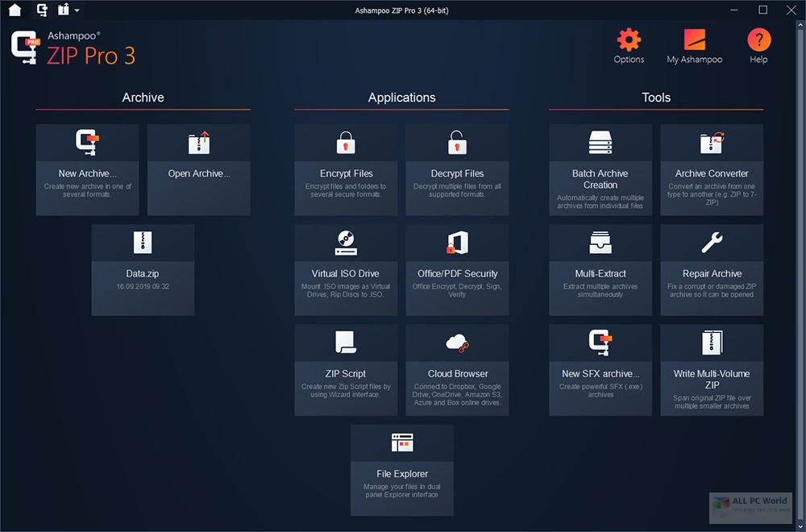This screenshot has height=532, width=806.
Task: Click the Write Multi-Volume ZIP icon
Action: click(712, 343)
